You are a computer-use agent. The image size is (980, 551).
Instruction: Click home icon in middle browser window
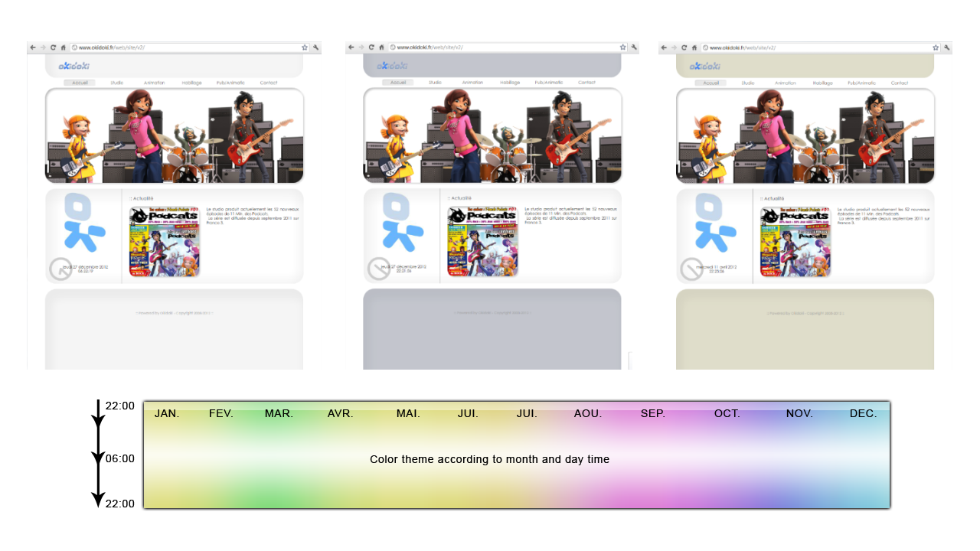point(381,47)
